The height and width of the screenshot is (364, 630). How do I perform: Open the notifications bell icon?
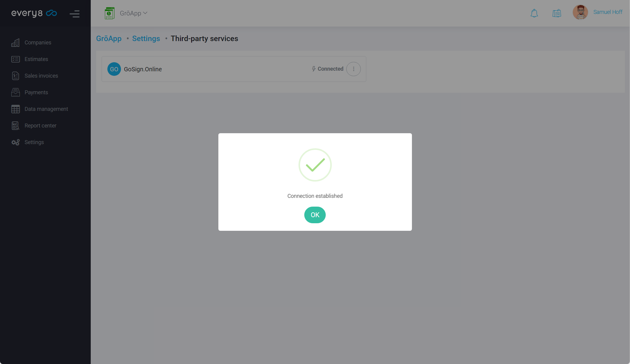pyautogui.click(x=534, y=13)
